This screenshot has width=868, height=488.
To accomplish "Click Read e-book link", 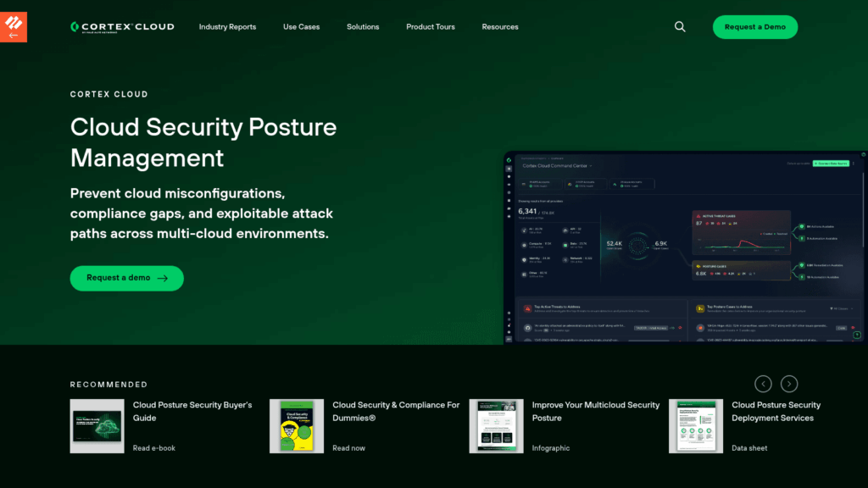I will pyautogui.click(x=154, y=448).
